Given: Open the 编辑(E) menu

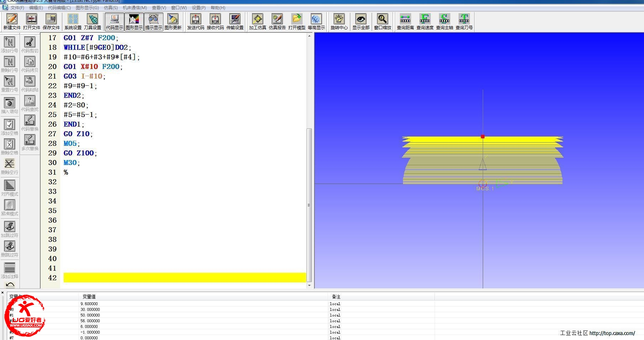Looking at the screenshot, I should [36, 7].
